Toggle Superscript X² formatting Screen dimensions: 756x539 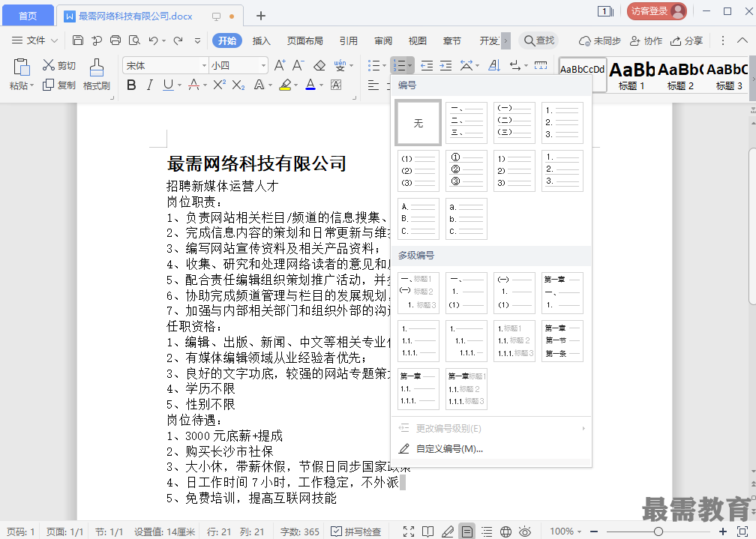click(x=219, y=85)
